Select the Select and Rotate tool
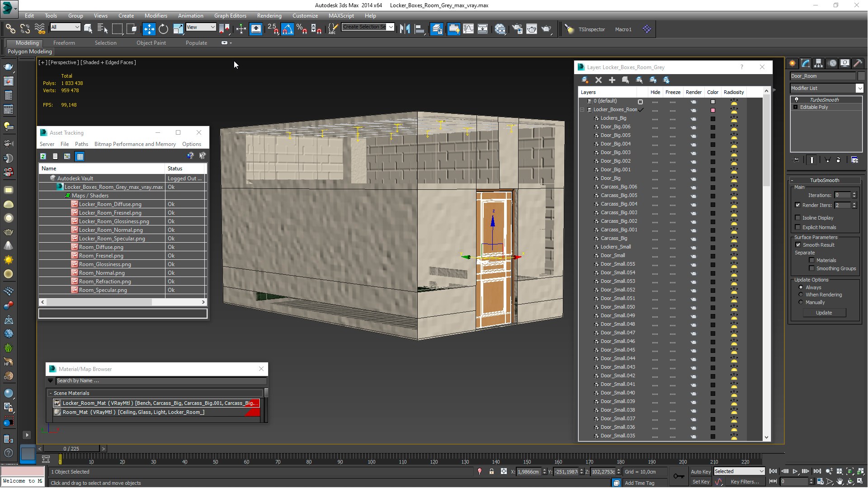 click(x=164, y=29)
